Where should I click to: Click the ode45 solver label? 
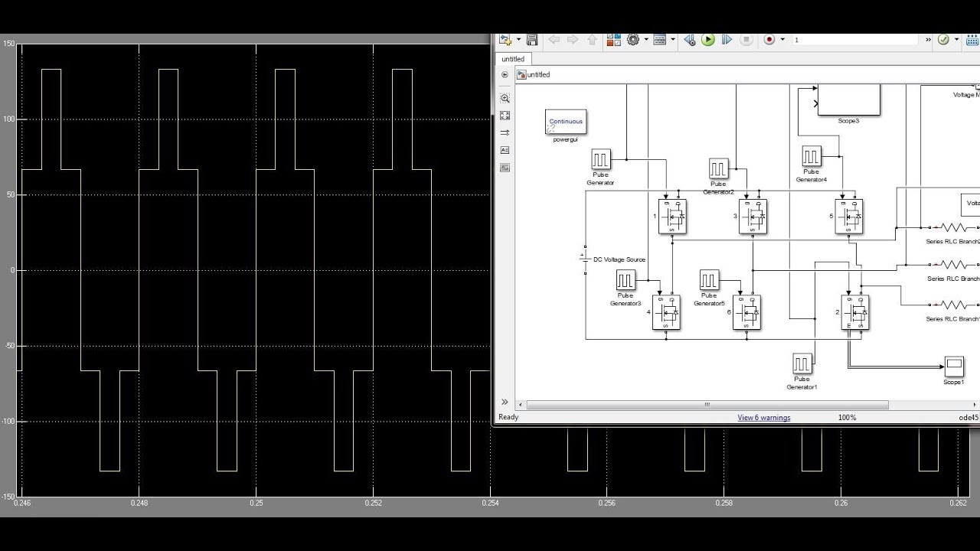coord(969,418)
